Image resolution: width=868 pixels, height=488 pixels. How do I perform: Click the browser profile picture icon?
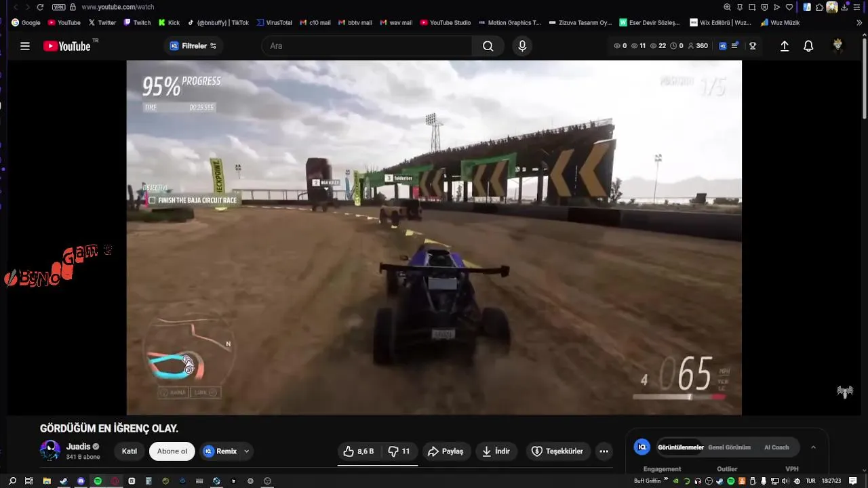832,7
